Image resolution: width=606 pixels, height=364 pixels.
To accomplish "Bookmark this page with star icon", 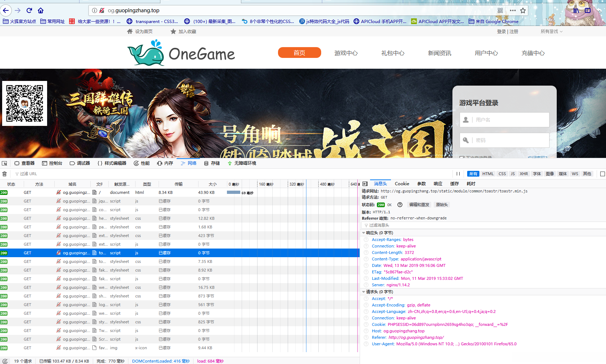I will pyautogui.click(x=523, y=10).
